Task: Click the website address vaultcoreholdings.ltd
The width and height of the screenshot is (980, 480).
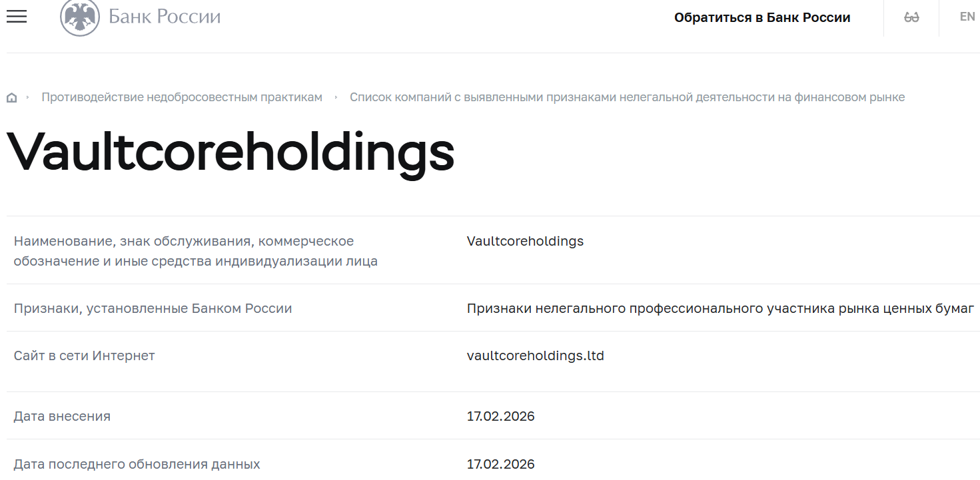Action: click(x=535, y=356)
